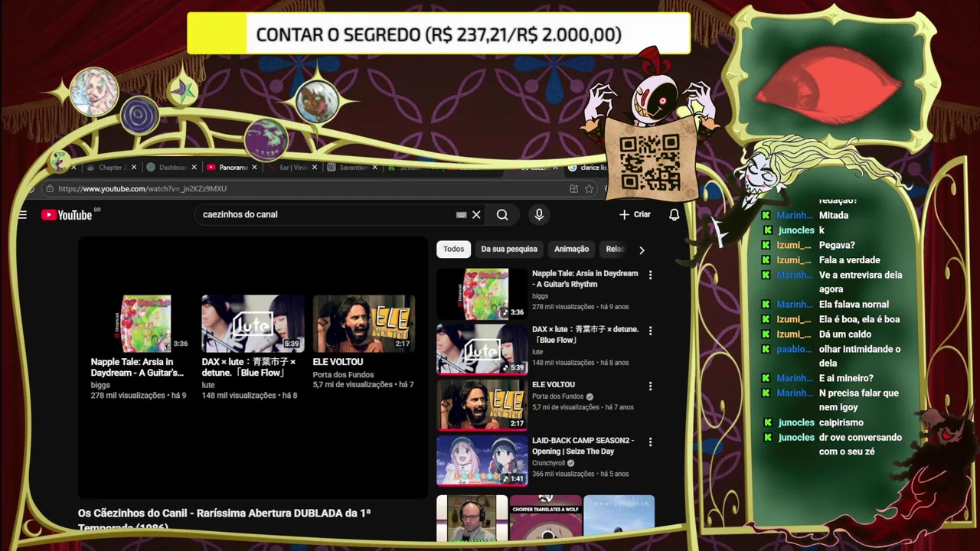Open options menu for Napple Tale video
980x551 pixels.
tap(650, 275)
